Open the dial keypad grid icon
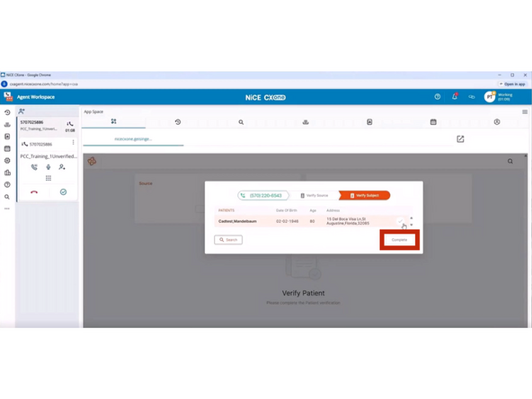The height and width of the screenshot is (399, 532). tap(49, 178)
